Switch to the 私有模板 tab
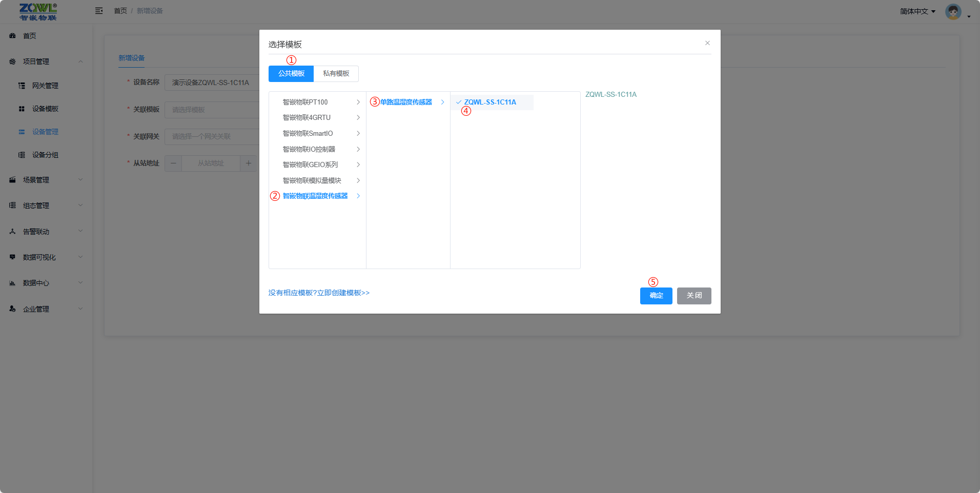This screenshot has width=980, height=493. (x=336, y=74)
